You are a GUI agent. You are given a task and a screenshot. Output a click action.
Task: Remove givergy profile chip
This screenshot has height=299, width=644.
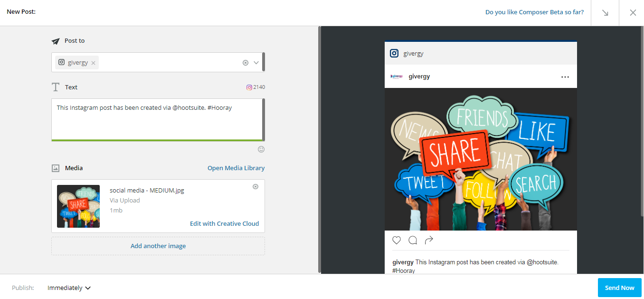[x=93, y=63]
